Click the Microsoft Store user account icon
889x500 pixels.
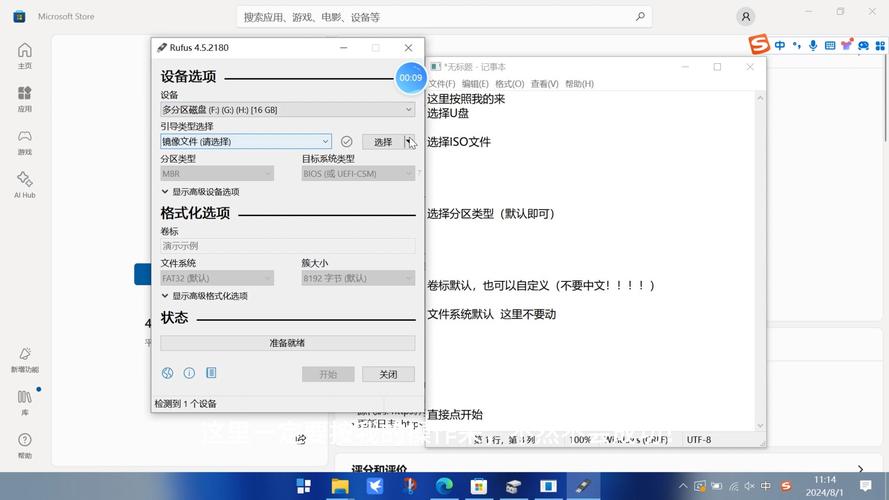(746, 17)
